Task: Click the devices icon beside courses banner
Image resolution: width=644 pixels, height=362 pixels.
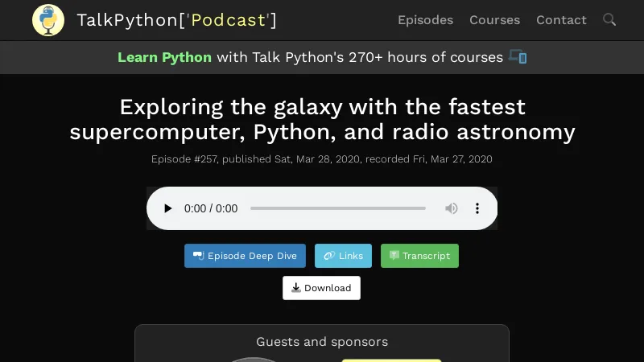Action: pos(518,56)
